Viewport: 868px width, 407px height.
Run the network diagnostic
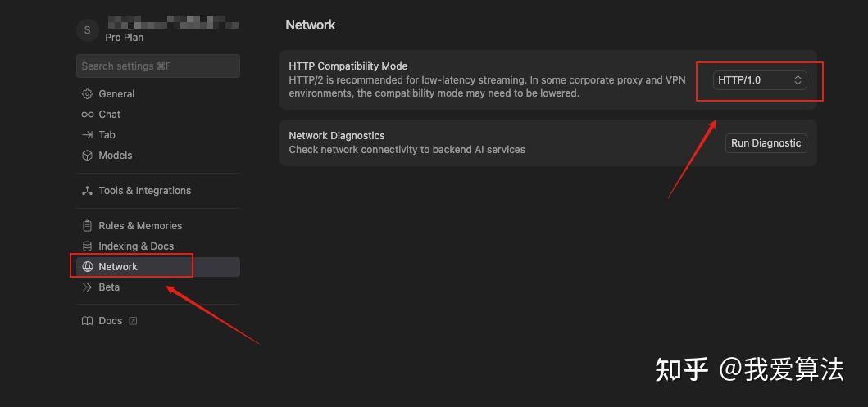(x=766, y=143)
